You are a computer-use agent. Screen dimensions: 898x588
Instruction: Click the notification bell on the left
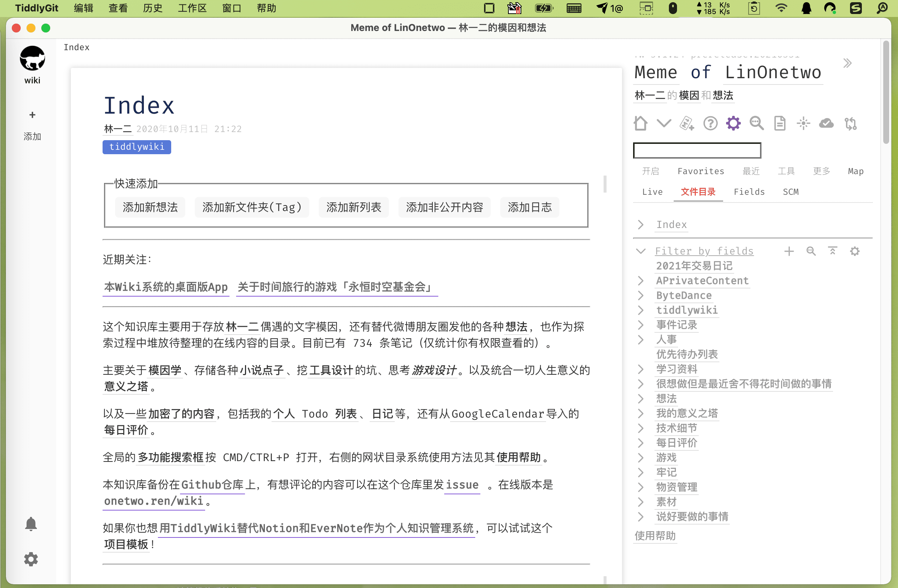click(31, 523)
